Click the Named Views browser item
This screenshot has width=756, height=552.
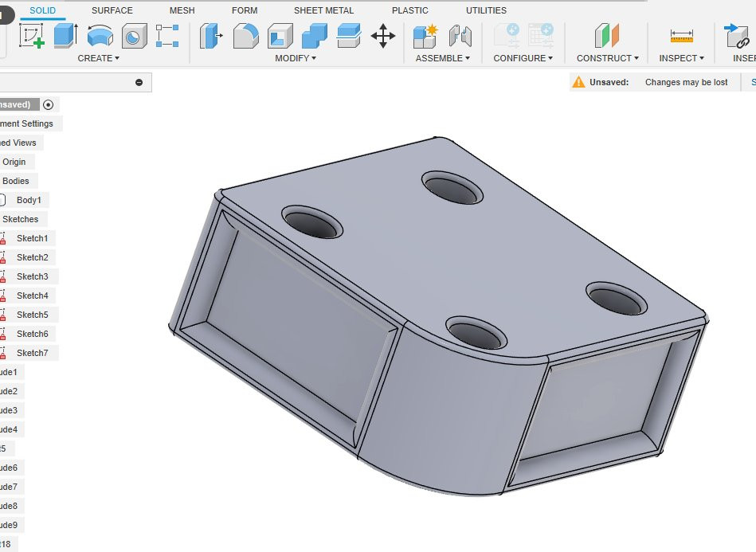18,143
